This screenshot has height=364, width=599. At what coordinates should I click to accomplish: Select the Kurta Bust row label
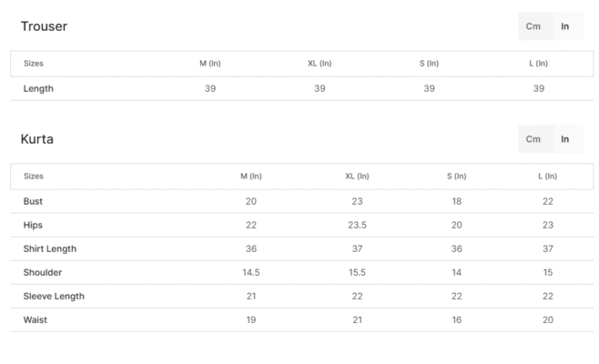point(33,201)
